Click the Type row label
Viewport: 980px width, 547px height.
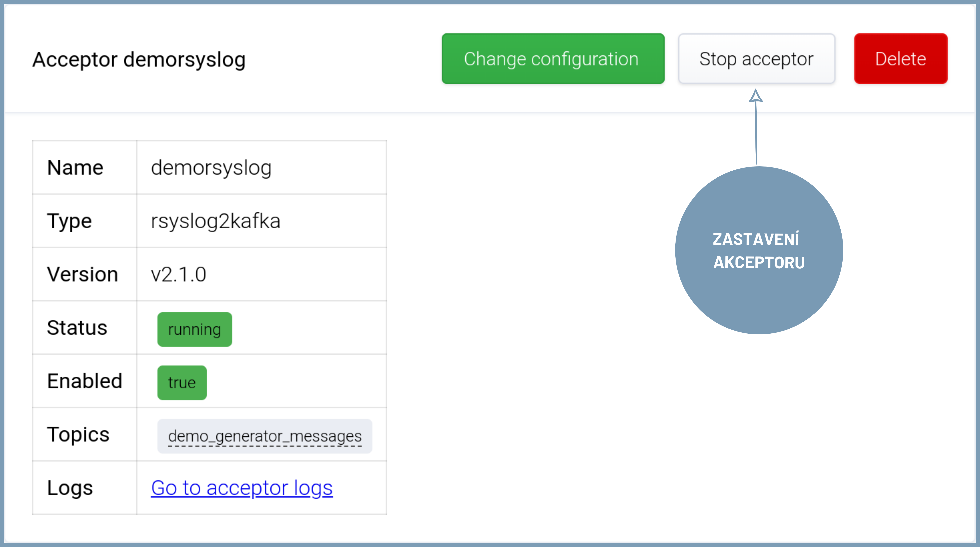coord(69,221)
